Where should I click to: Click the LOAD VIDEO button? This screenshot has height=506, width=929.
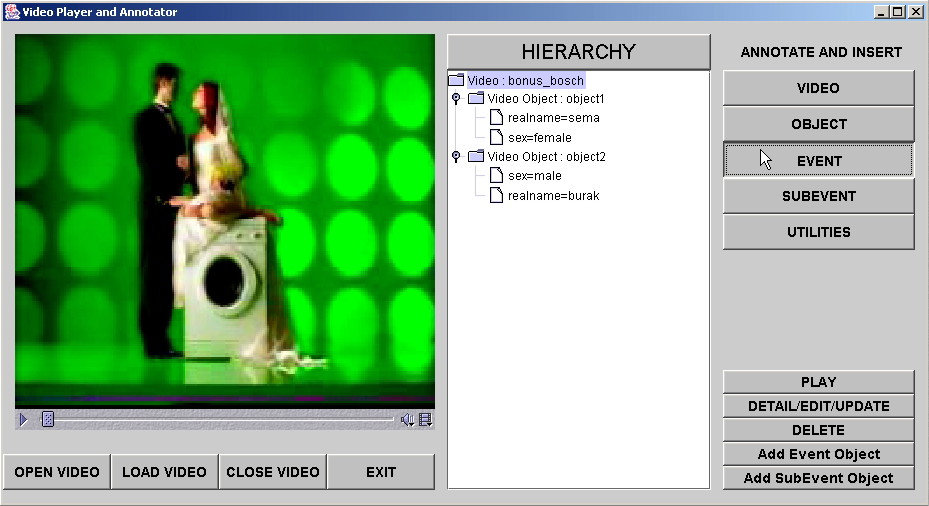click(164, 472)
